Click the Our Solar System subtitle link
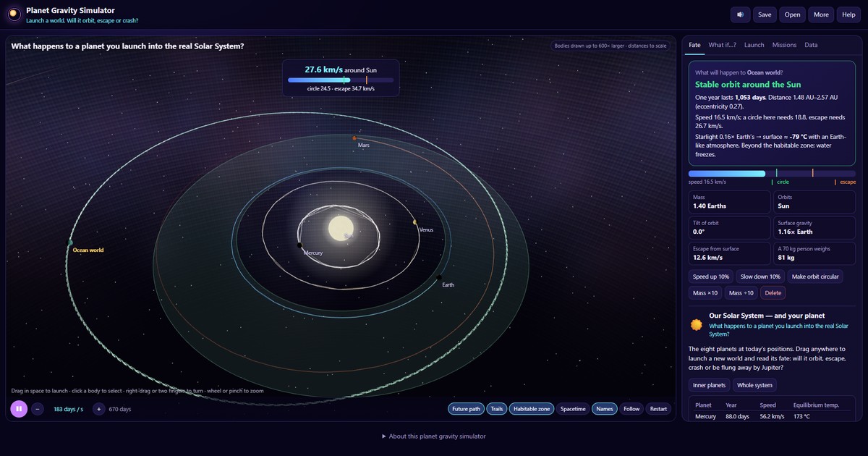Screen dimensions: 868x456 778,329
